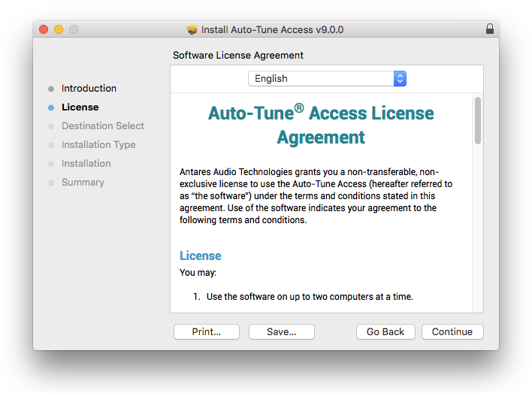Click the Destination Select step
Screen dimensions: 532x393
(102, 126)
